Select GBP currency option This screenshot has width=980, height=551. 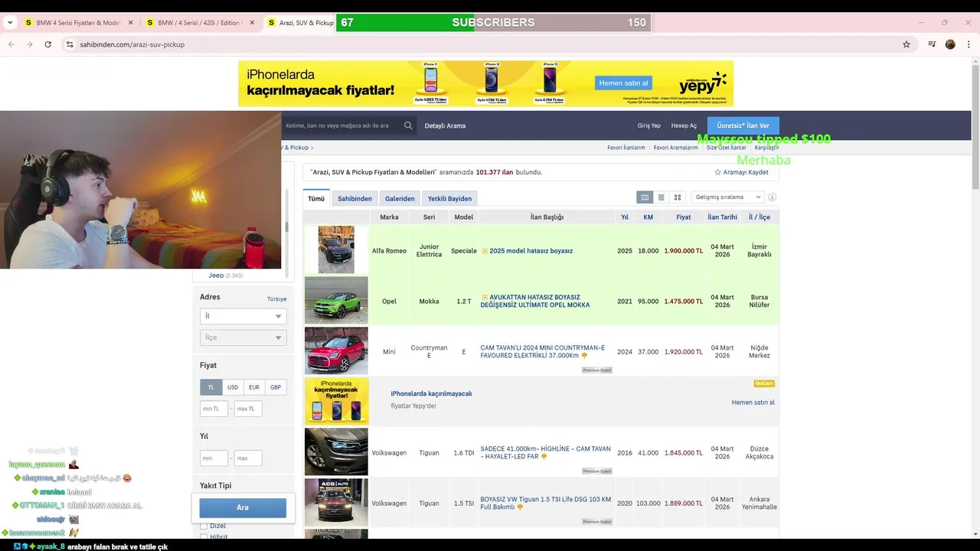tap(276, 387)
